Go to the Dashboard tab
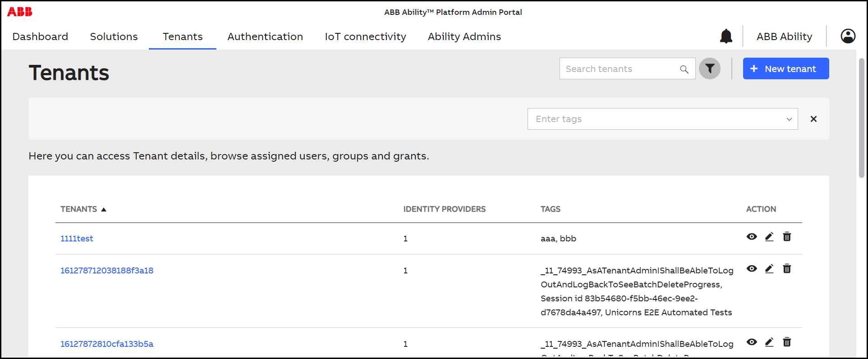Screen dimensions: 868x359 pos(40,36)
